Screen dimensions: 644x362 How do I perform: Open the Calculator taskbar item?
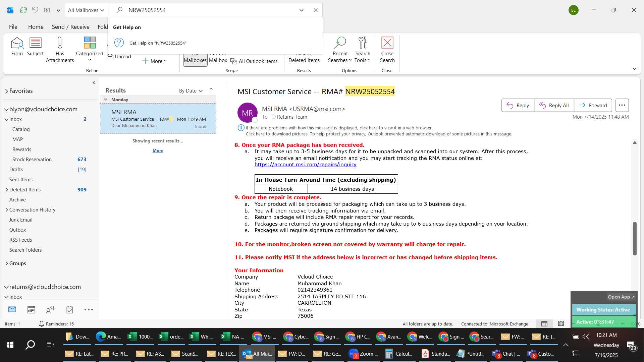point(399,354)
